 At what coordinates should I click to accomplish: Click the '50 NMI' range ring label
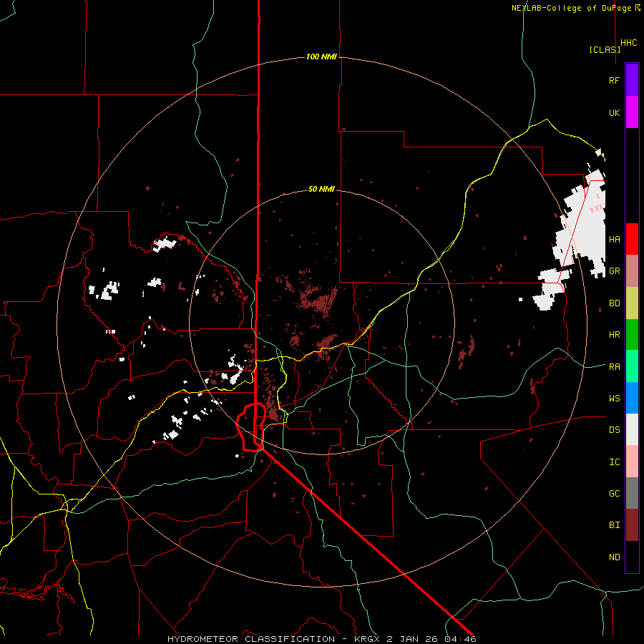point(321,189)
